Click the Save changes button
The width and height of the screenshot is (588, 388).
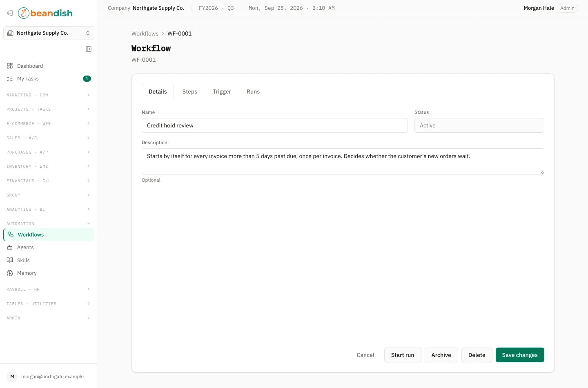pos(520,355)
